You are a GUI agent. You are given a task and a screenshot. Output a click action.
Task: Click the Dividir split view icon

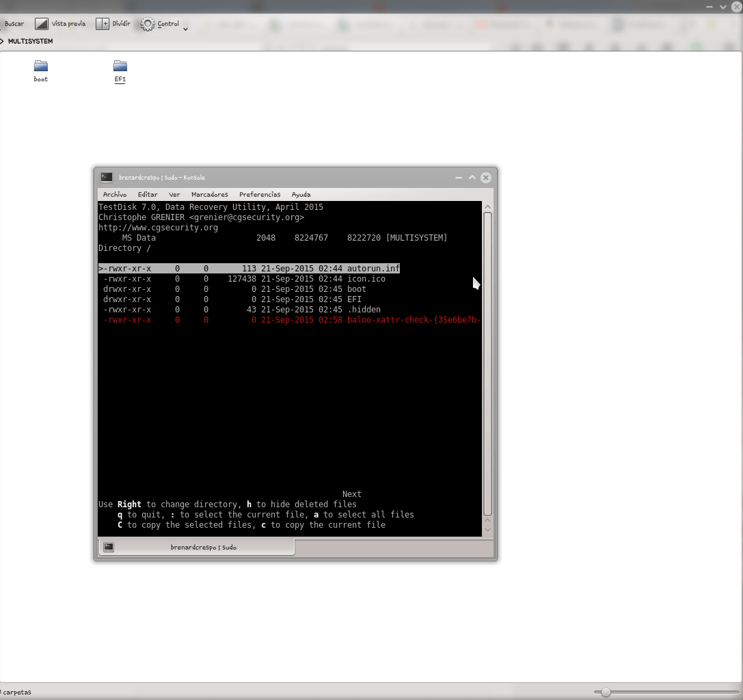tap(103, 24)
